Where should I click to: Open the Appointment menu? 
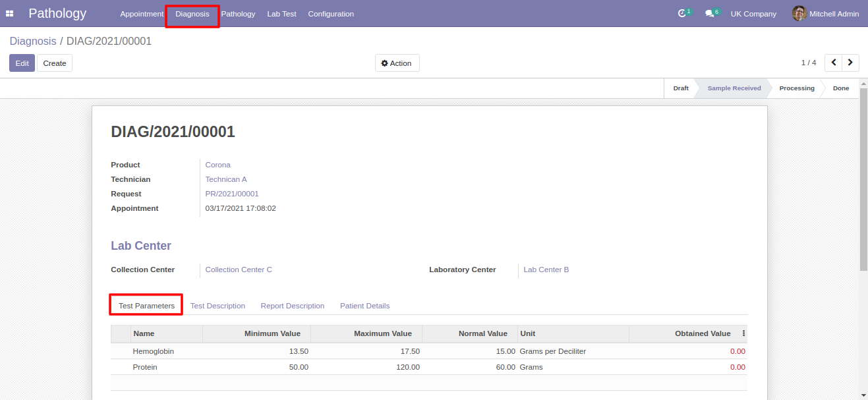click(x=142, y=14)
